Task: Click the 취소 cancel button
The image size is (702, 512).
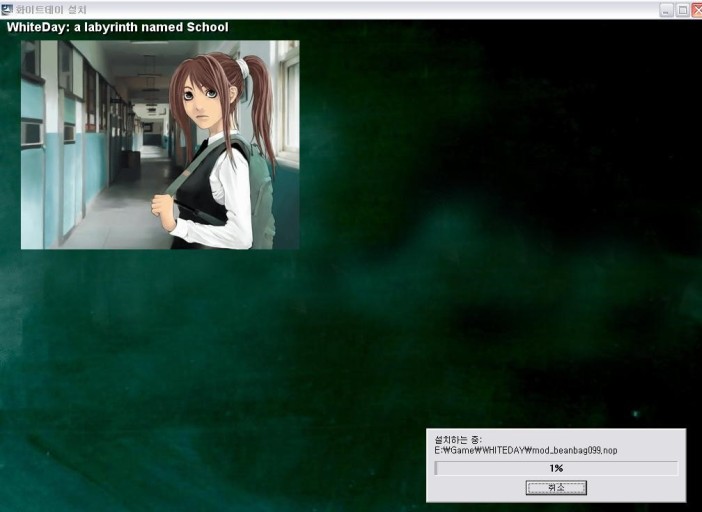Action: (556, 488)
